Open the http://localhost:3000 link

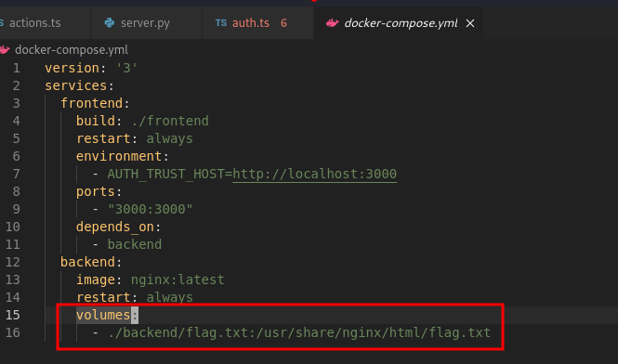(314, 174)
